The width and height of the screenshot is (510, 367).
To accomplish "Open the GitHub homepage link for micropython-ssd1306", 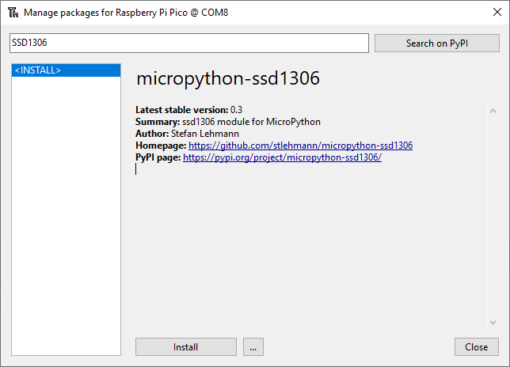I will click(300, 145).
